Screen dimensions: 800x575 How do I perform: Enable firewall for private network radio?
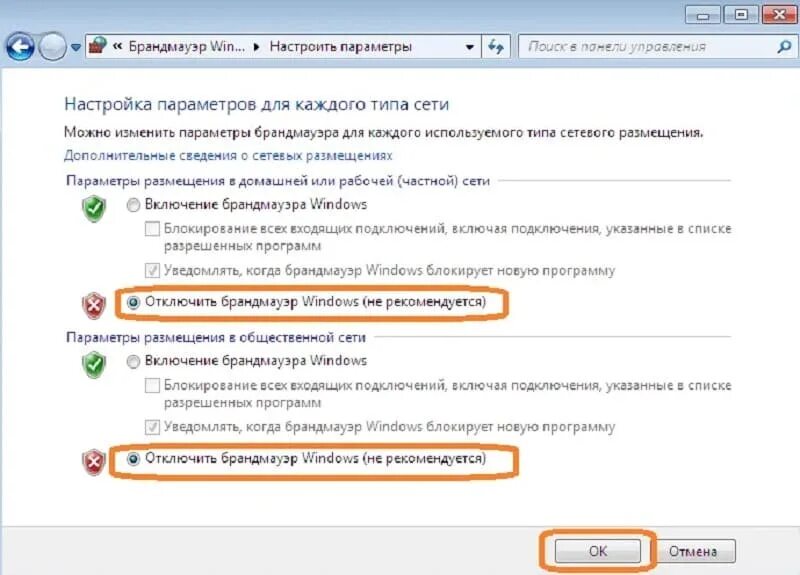point(133,205)
